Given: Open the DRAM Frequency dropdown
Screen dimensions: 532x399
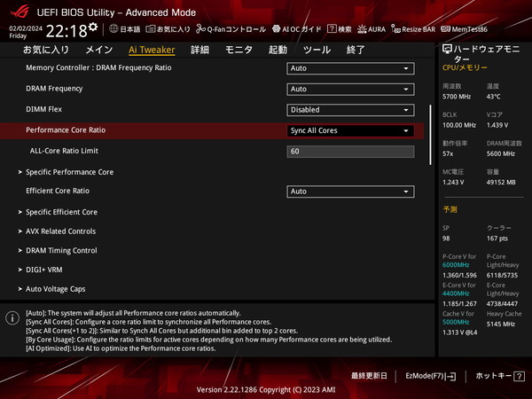Looking at the screenshot, I should (x=350, y=90).
